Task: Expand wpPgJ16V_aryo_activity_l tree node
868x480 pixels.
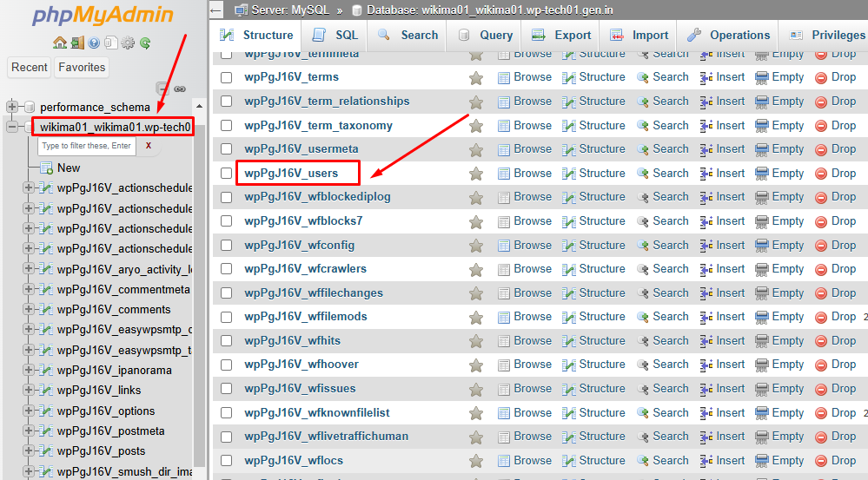Action: click(x=28, y=269)
